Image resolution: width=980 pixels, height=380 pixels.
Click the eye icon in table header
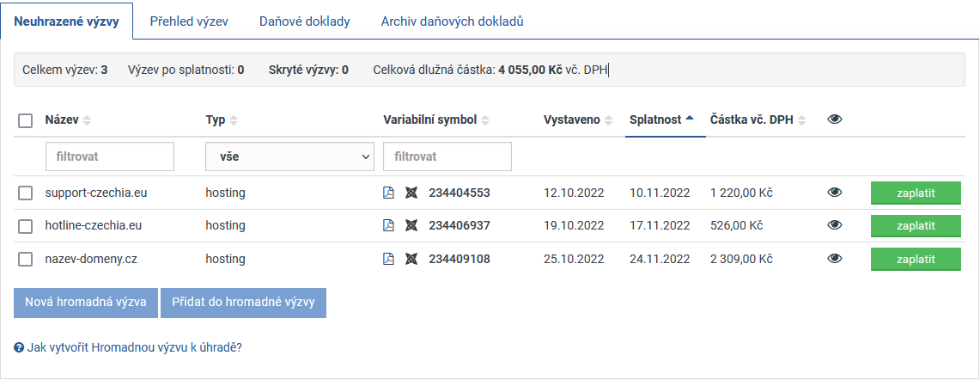pyautogui.click(x=834, y=120)
